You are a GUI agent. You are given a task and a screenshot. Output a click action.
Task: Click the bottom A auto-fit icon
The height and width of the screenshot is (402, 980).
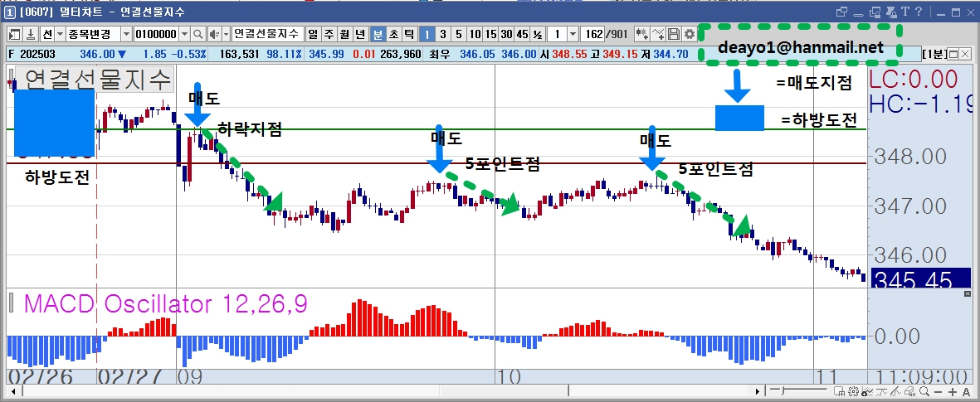(966, 392)
